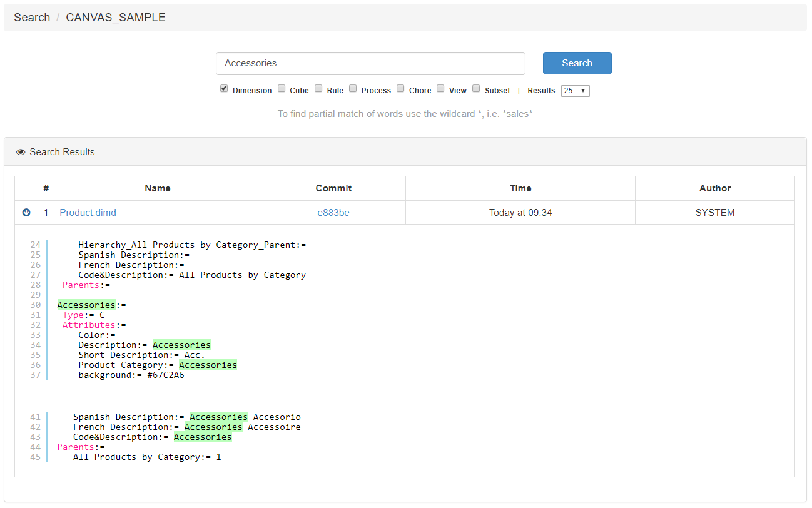This screenshot has width=812, height=508.
Task: Tick the Chore filter checkbox
Action: 400,89
